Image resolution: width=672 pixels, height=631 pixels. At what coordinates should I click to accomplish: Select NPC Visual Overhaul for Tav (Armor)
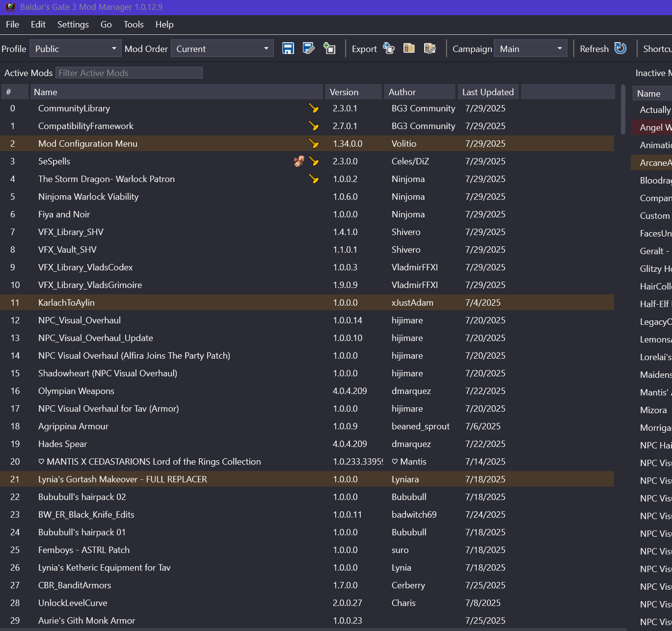pyautogui.click(x=307, y=409)
